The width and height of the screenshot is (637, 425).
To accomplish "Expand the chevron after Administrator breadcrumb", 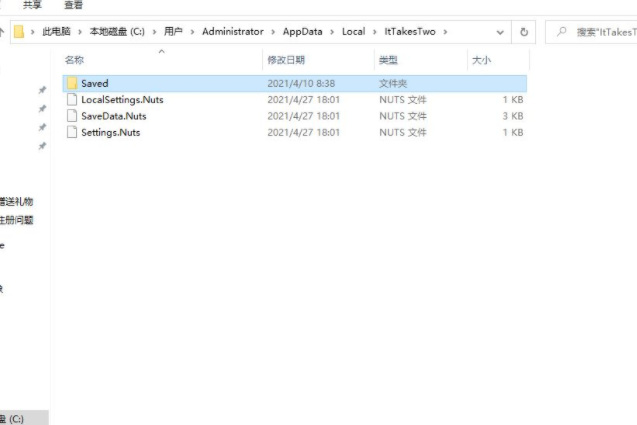I will tap(273, 32).
